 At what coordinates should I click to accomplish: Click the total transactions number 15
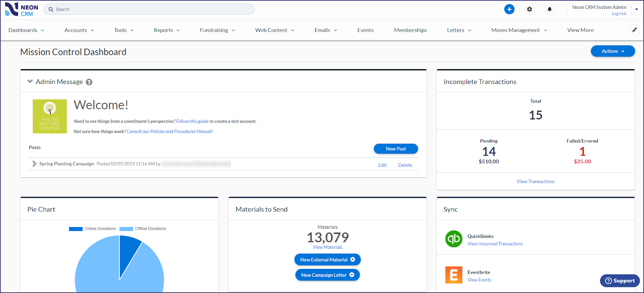click(535, 115)
